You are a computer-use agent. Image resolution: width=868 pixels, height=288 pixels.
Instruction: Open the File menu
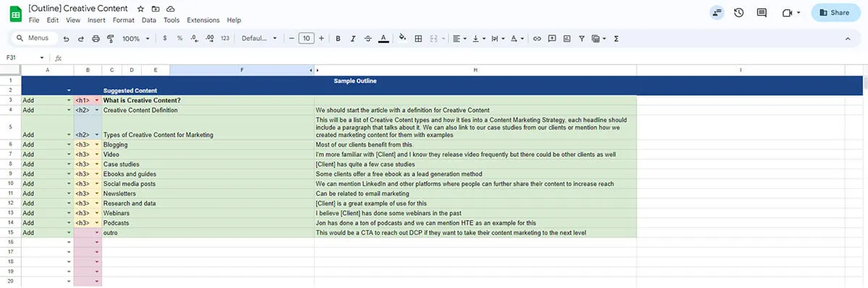tap(34, 20)
